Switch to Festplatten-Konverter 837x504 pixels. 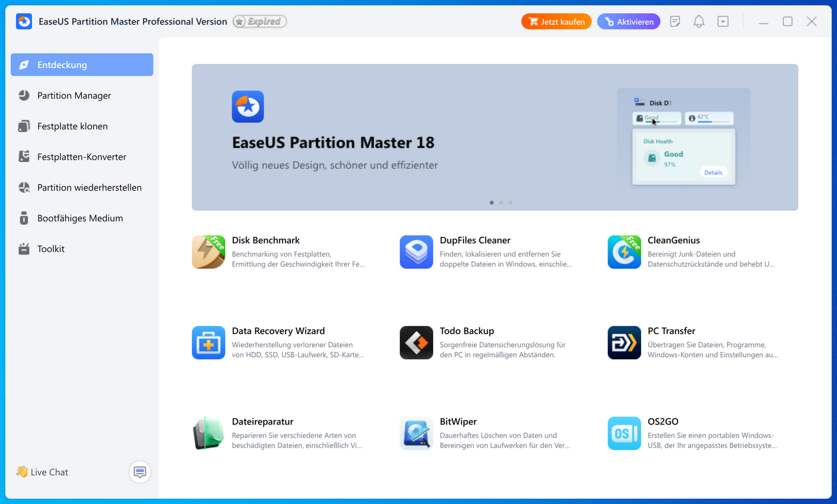82,157
